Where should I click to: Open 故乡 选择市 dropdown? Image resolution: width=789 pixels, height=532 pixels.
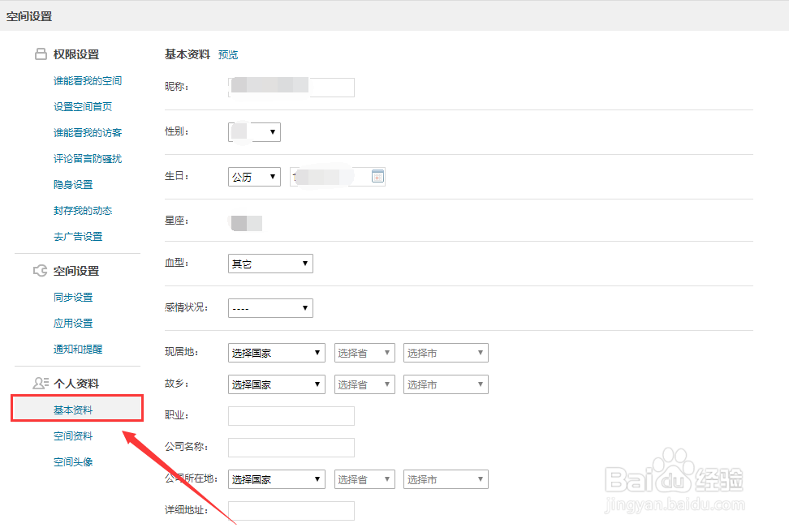coord(446,384)
